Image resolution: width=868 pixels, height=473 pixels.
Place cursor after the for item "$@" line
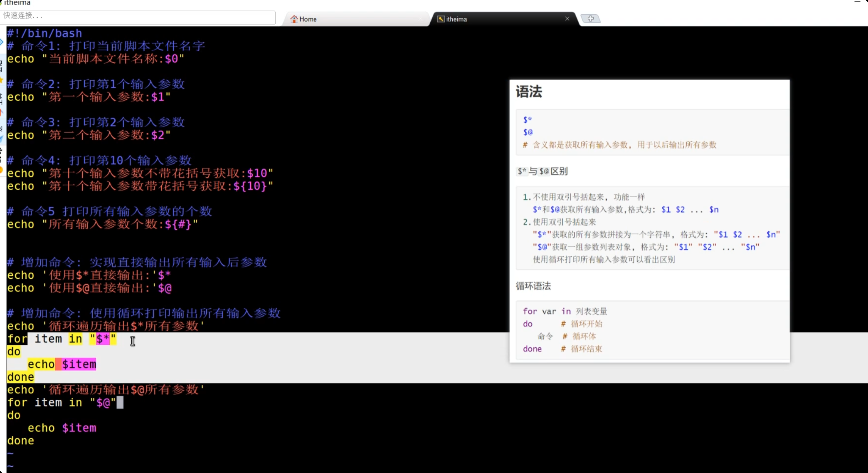pyautogui.click(x=121, y=402)
